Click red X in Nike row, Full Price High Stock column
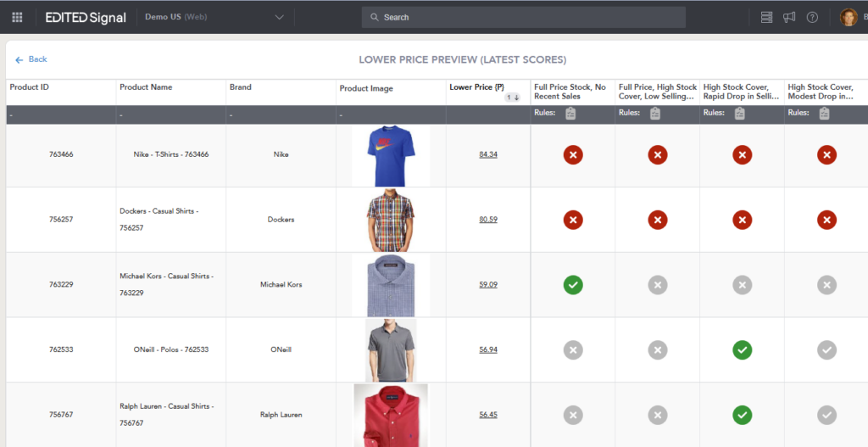868x447 pixels. 658,155
